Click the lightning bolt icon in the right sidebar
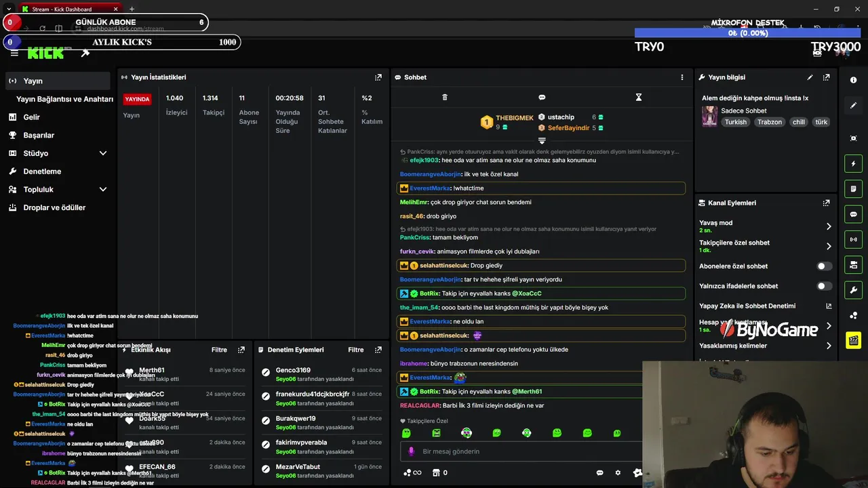 tap(853, 163)
